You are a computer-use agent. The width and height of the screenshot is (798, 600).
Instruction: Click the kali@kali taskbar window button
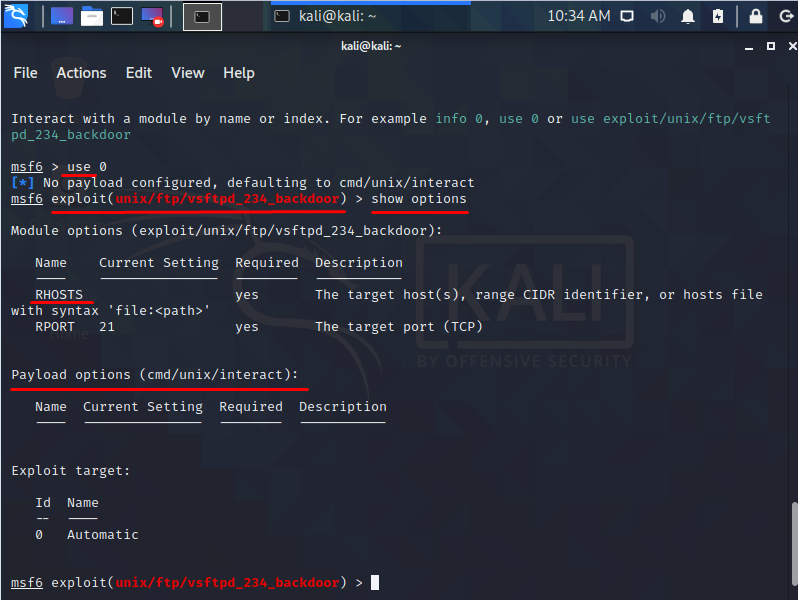coord(370,16)
